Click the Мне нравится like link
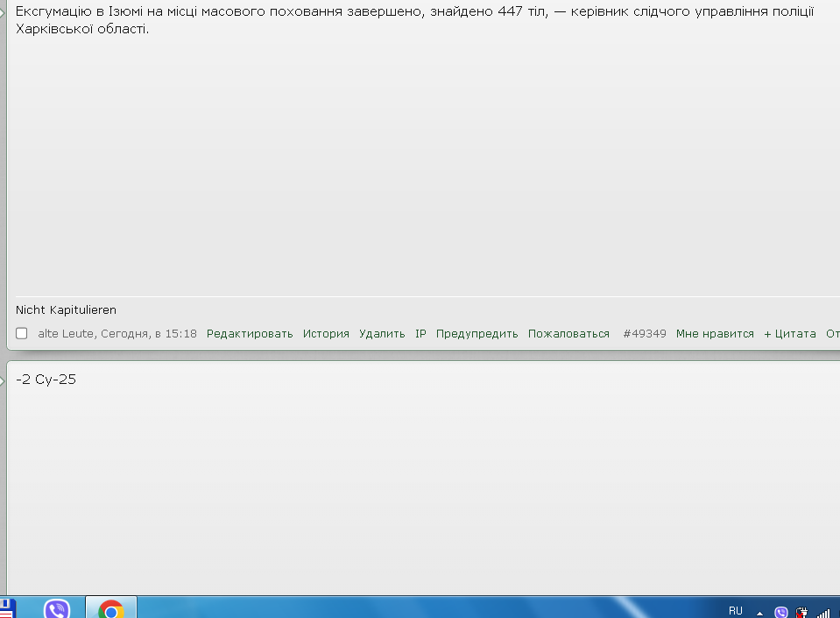 point(715,333)
